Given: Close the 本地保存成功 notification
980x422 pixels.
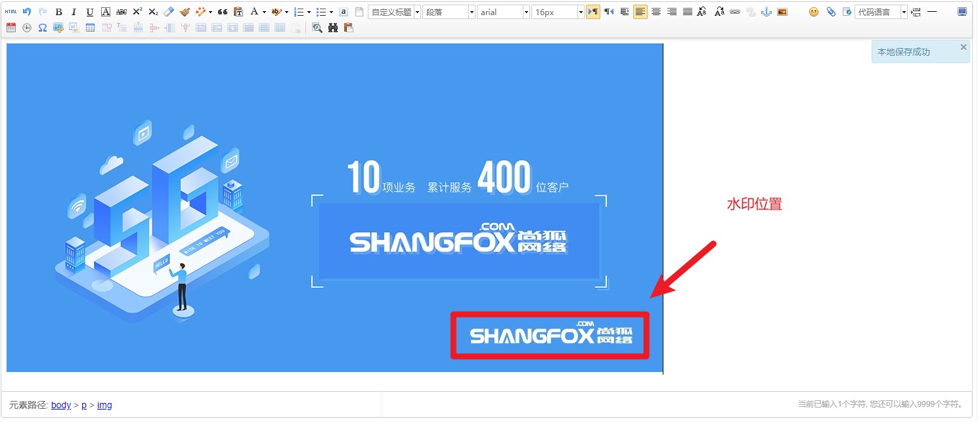Looking at the screenshot, I should (964, 47).
